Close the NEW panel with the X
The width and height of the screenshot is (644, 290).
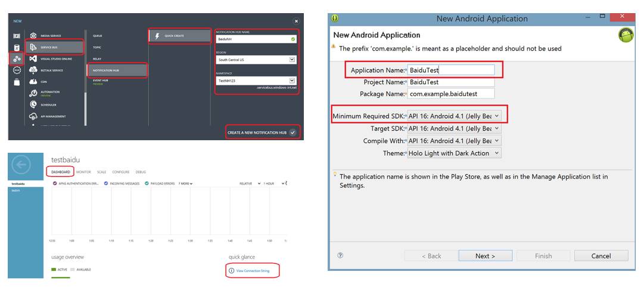coord(295,21)
